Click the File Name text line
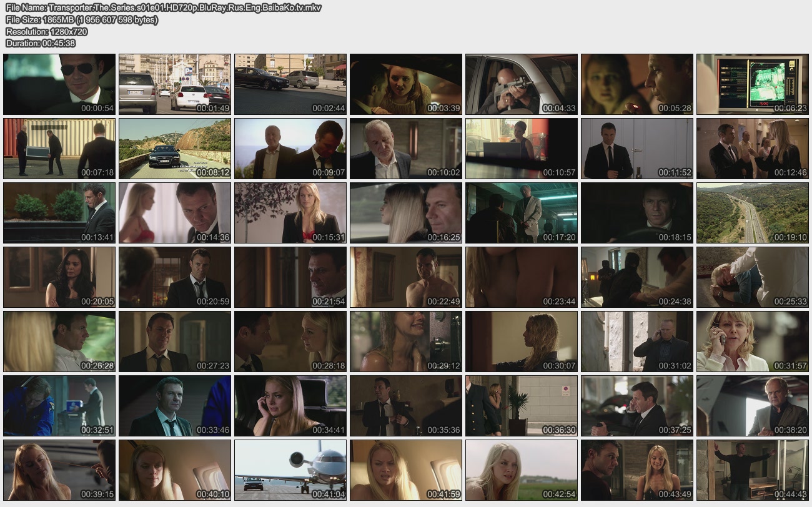The height and width of the screenshot is (507, 812). pos(164,8)
